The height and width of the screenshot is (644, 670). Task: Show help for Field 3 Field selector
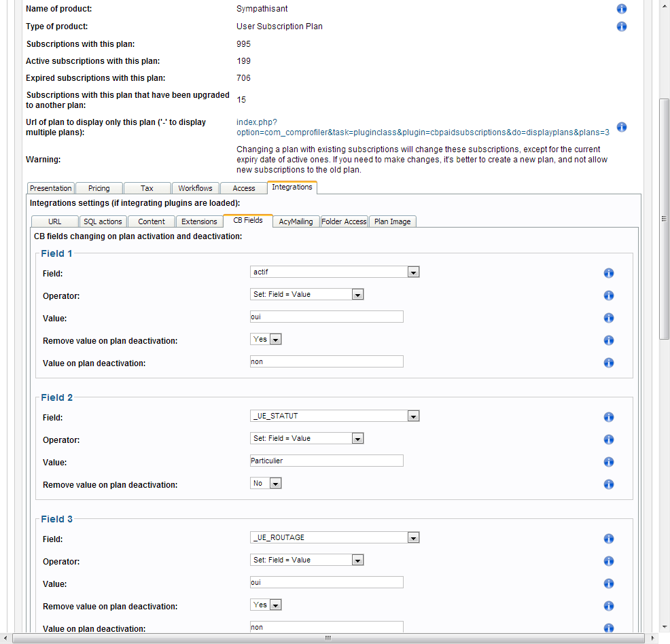pos(608,539)
